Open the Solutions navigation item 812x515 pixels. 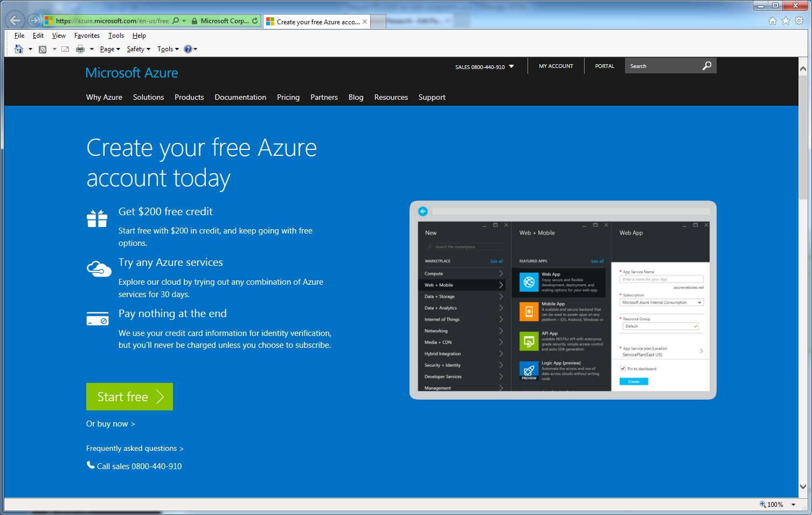148,97
